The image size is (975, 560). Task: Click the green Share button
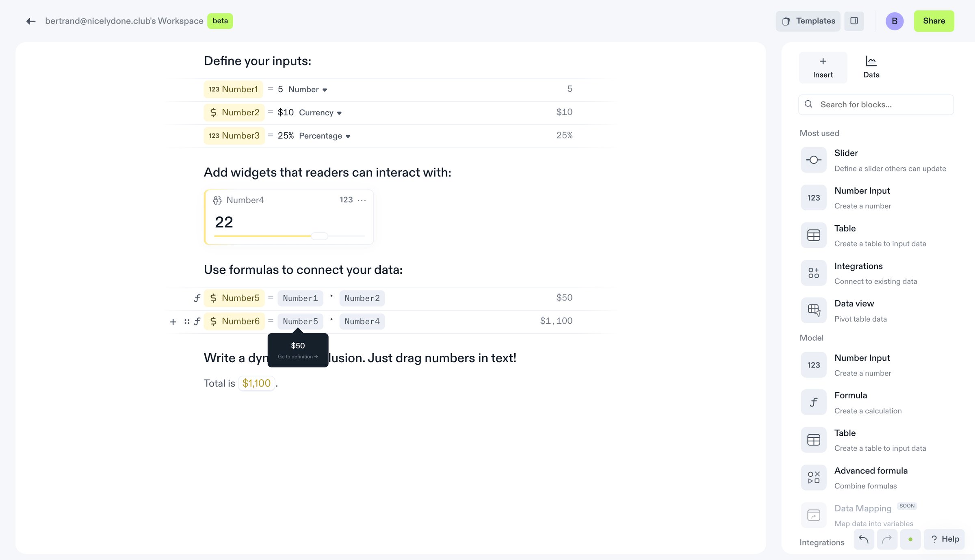934,21
